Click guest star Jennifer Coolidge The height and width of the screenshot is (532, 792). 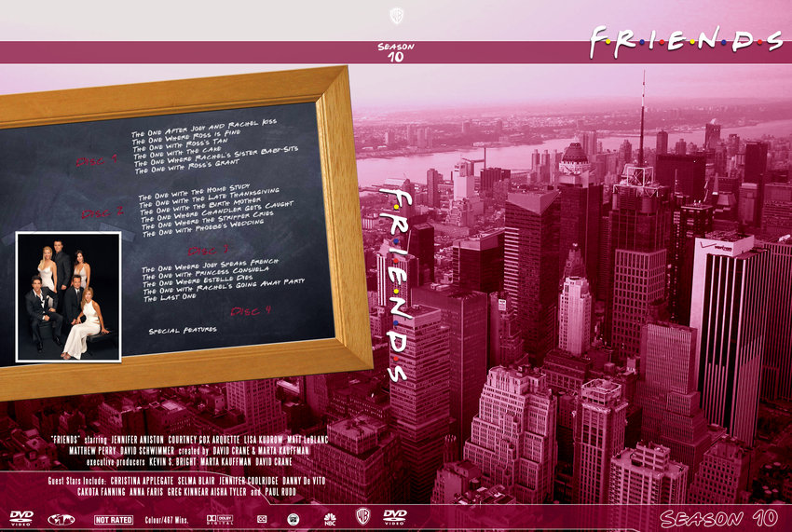click(x=249, y=481)
